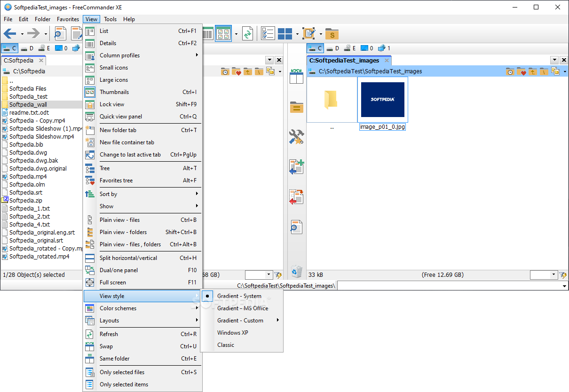The height and width of the screenshot is (392, 569).
Task: Select drive D in right panel drive bar
Action: (x=332, y=48)
